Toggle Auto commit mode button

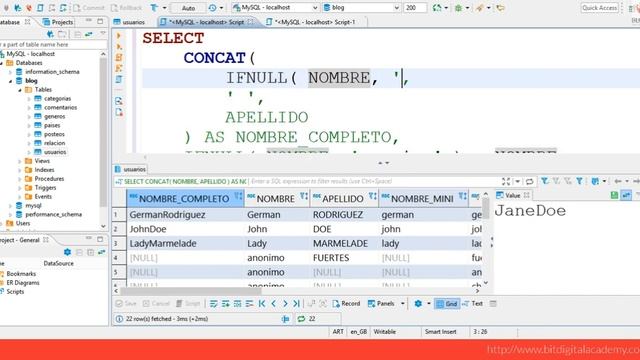click(188, 8)
